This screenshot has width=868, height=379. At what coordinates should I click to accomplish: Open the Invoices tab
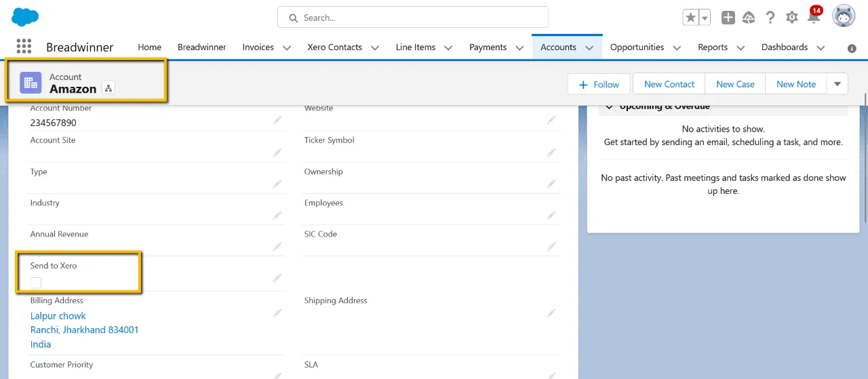click(258, 47)
